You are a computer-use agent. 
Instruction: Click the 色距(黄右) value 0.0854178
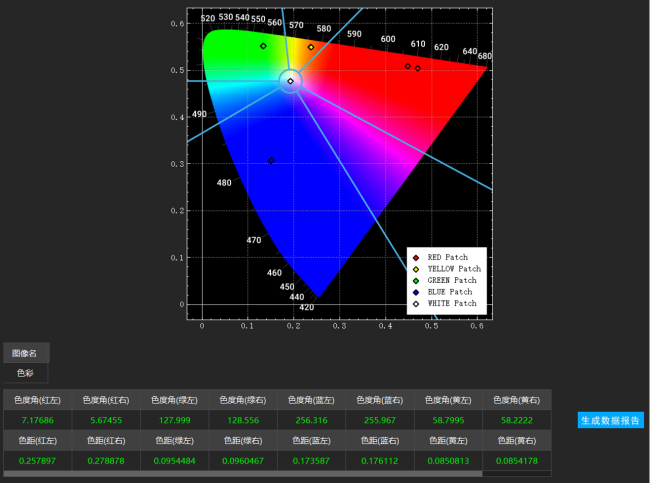[x=516, y=460]
